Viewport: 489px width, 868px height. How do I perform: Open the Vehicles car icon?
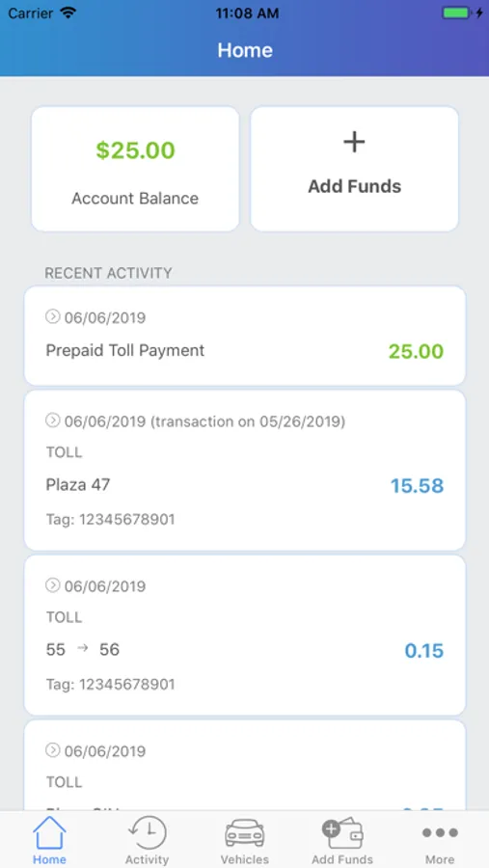pyautogui.click(x=244, y=833)
